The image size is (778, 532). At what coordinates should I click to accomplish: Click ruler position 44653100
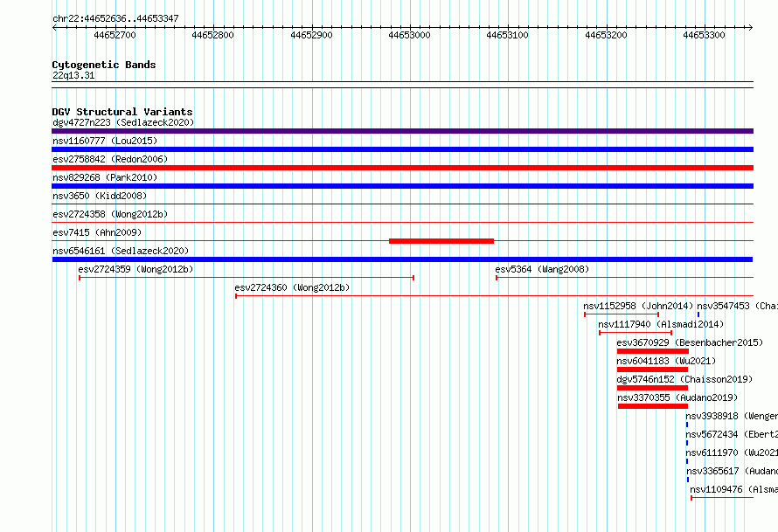507,35
